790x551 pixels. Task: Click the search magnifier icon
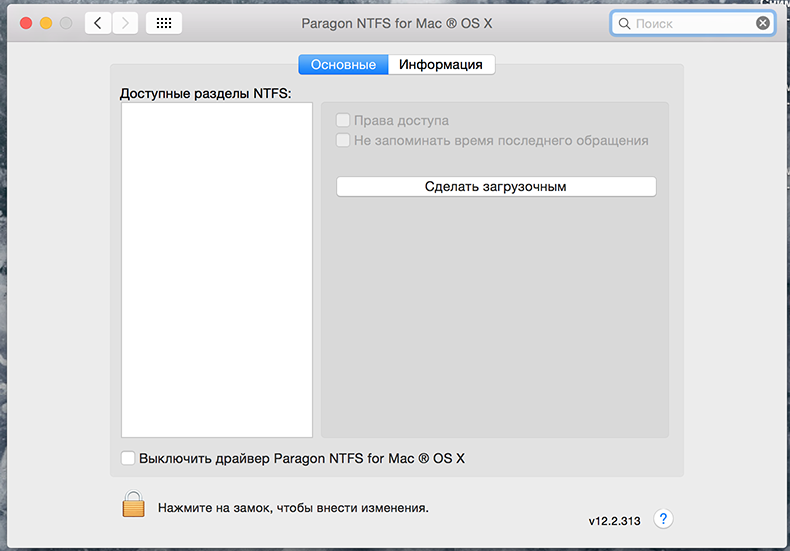coord(624,24)
